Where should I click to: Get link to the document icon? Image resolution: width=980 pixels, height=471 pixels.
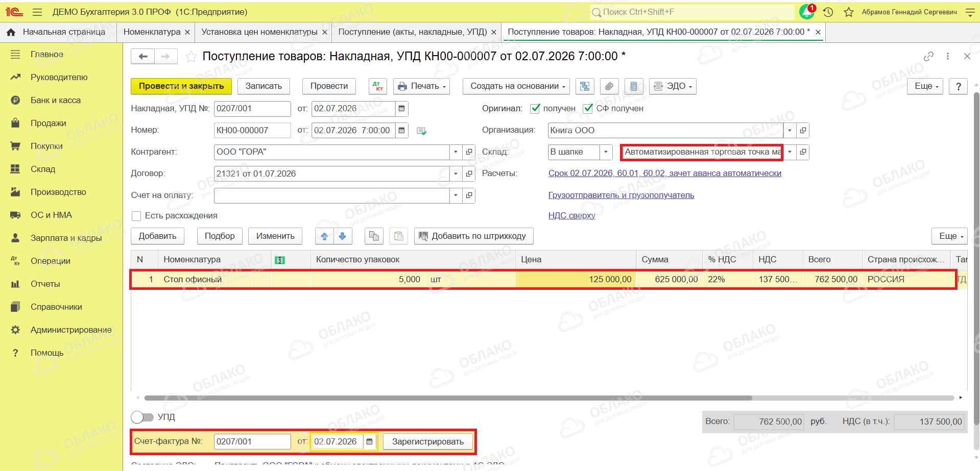pos(928,56)
